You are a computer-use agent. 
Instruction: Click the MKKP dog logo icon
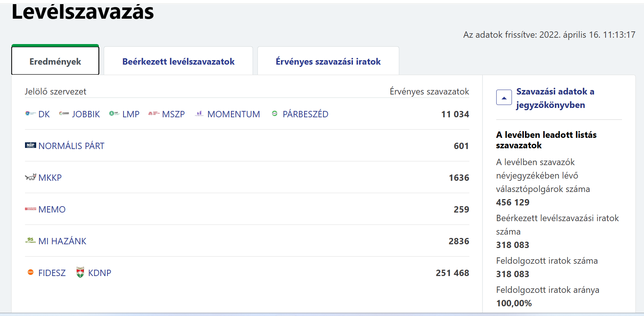(31, 177)
